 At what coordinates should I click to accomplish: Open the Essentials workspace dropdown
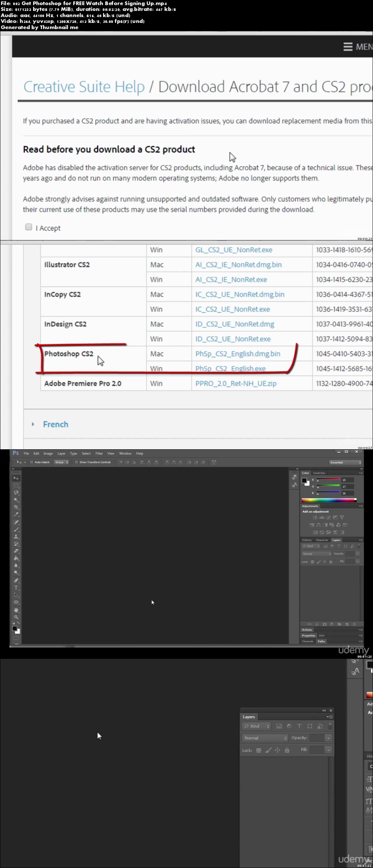345,462
